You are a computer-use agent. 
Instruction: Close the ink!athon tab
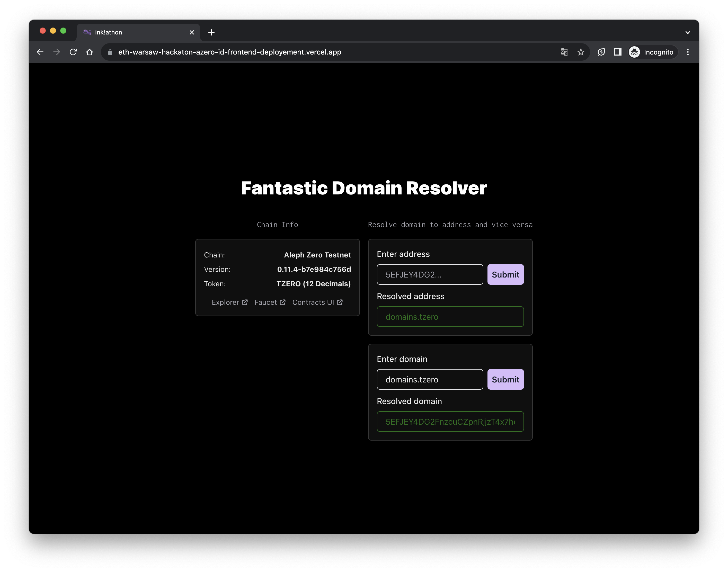pyautogui.click(x=192, y=32)
